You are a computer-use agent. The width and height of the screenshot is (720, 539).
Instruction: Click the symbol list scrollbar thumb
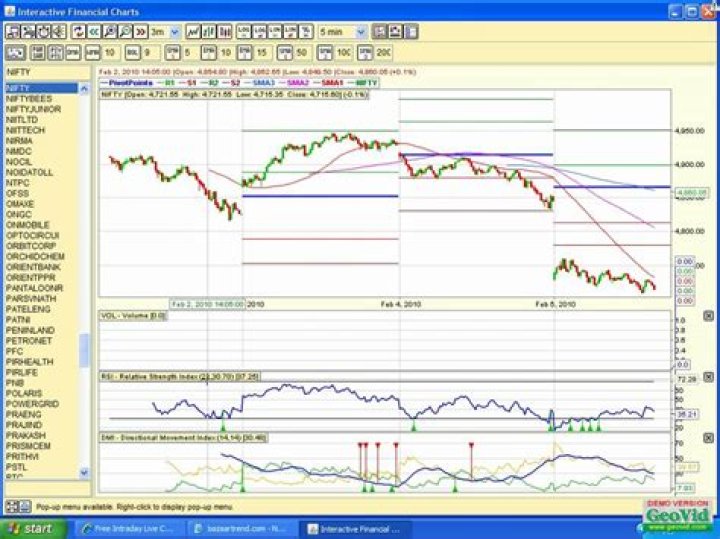[x=84, y=350]
